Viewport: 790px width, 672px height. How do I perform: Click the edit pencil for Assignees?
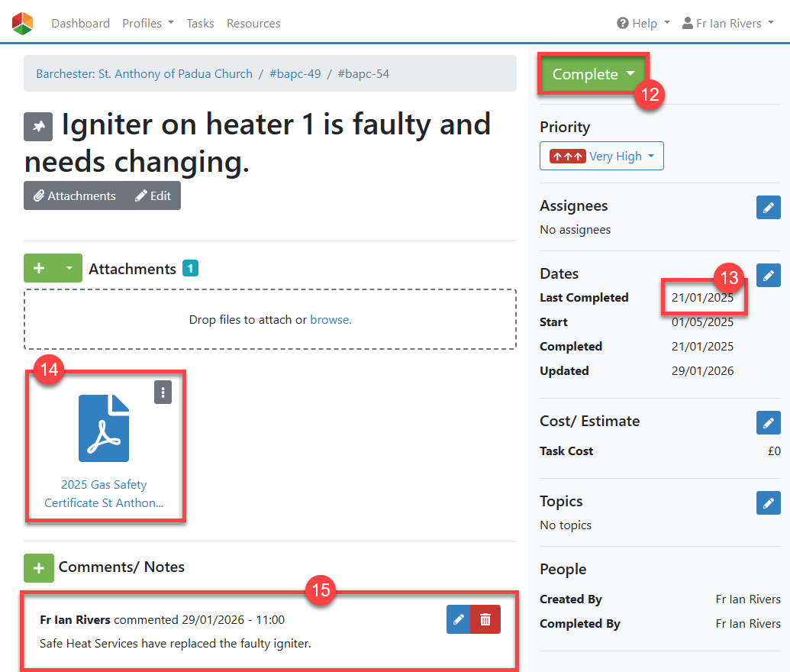click(768, 208)
